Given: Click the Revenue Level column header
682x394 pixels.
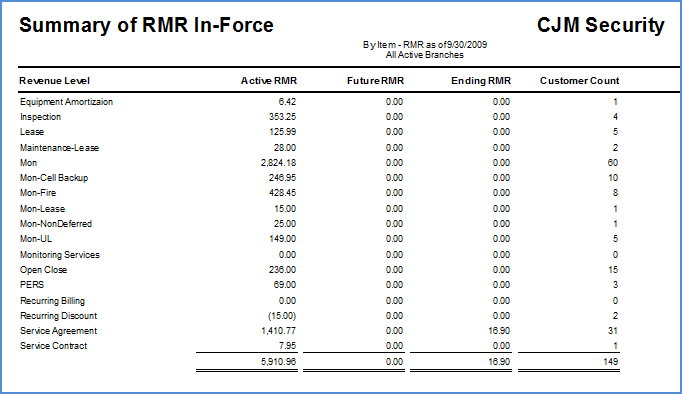Looking at the screenshot, I should pos(54,81).
